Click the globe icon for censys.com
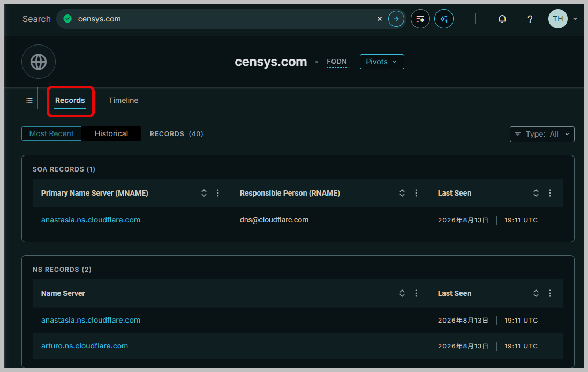 click(39, 62)
